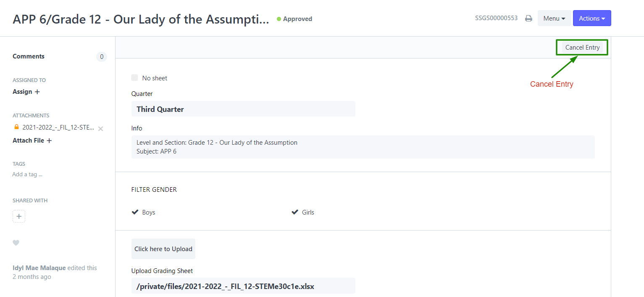Viewport: 644px width, 297px height.
Task: Remove the attached xlsx file with X
Action: (x=100, y=129)
